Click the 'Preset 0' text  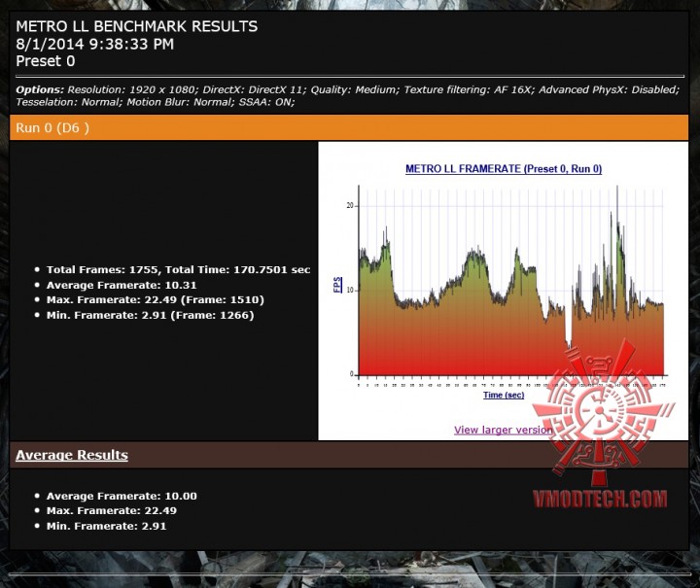[x=45, y=61]
